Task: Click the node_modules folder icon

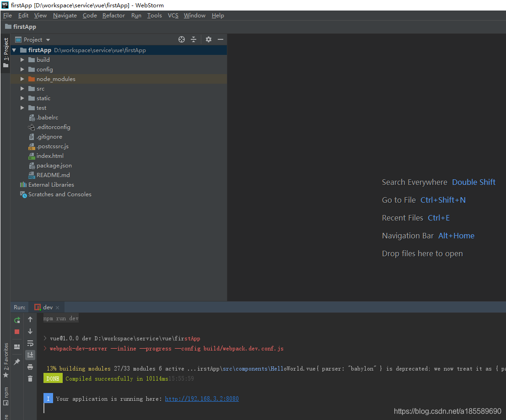Action: click(31, 79)
